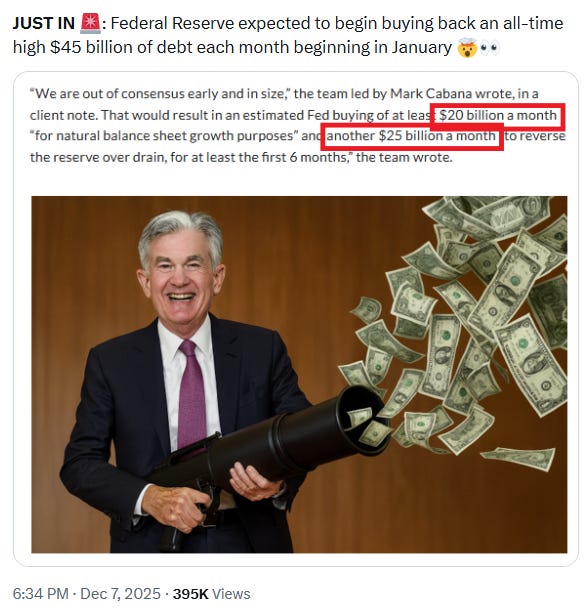The height and width of the screenshot is (610, 584).
Task: Click the Dec 7, 2025 date
Action: coord(120,594)
